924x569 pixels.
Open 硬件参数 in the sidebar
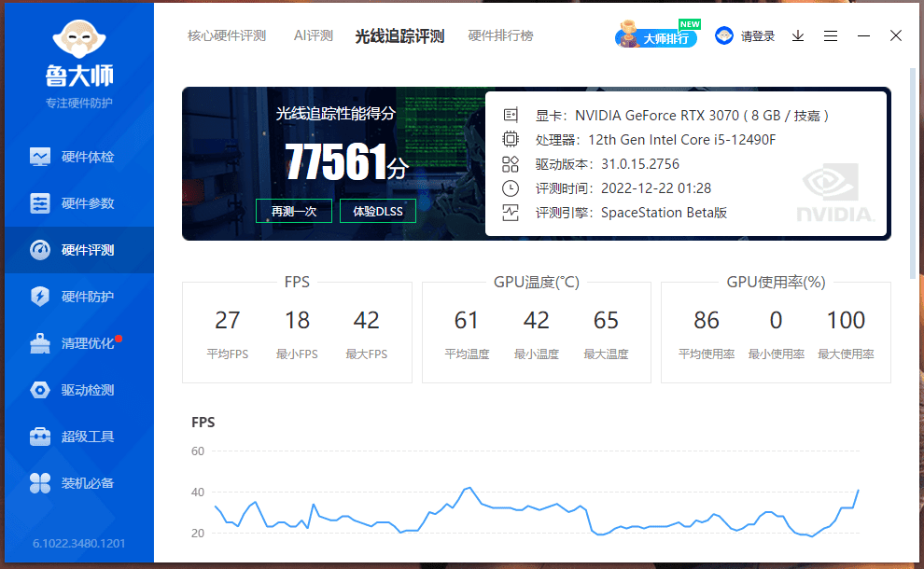pos(79,203)
